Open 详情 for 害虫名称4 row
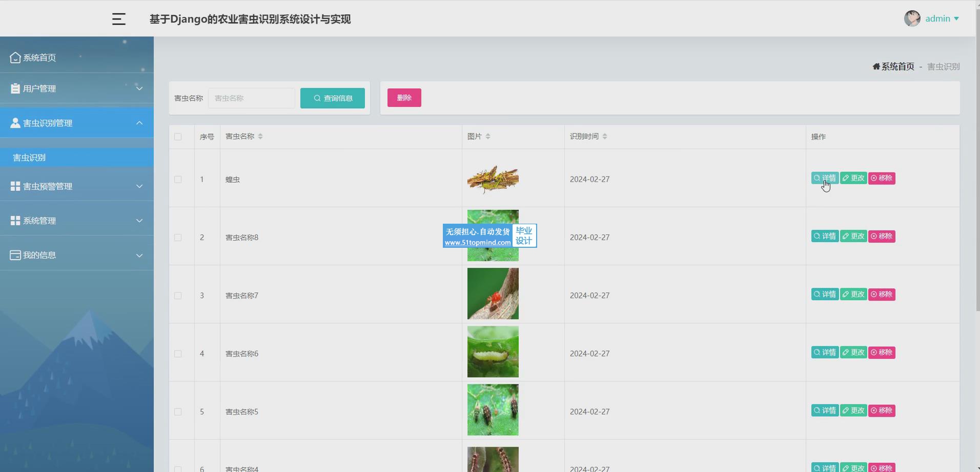 pyautogui.click(x=825, y=467)
